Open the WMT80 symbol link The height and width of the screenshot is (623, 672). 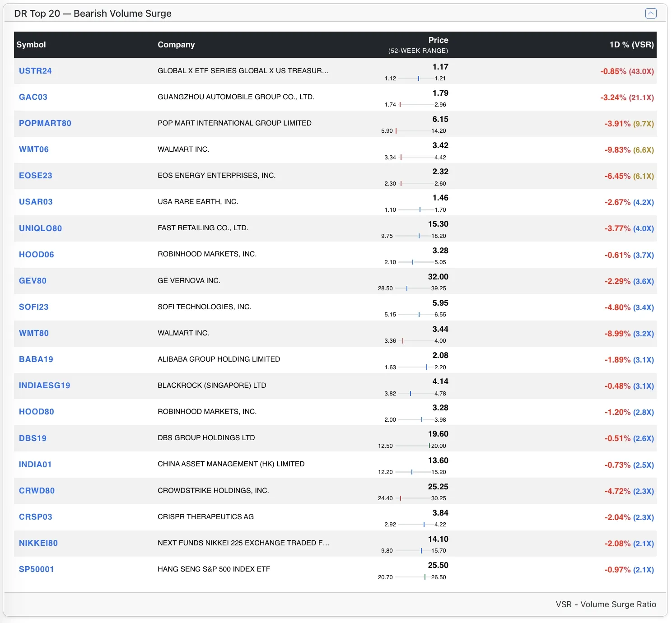point(34,333)
